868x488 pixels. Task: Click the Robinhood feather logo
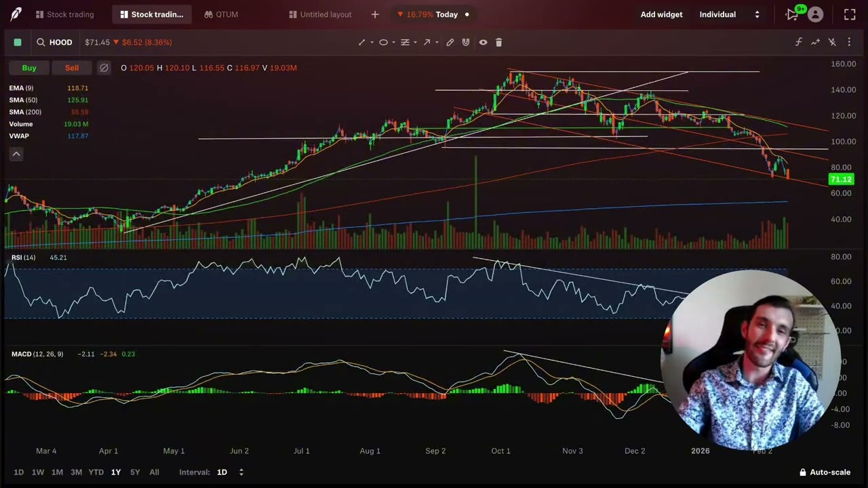coord(16,14)
